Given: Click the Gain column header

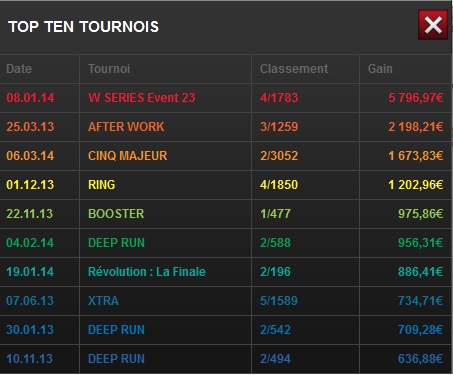Looking at the screenshot, I should pos(380,69).
